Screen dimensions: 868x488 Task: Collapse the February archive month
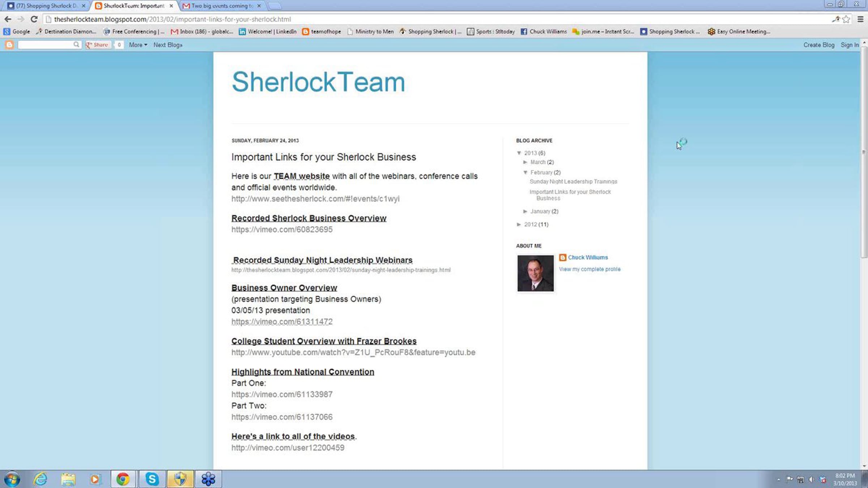coord(525,172)
